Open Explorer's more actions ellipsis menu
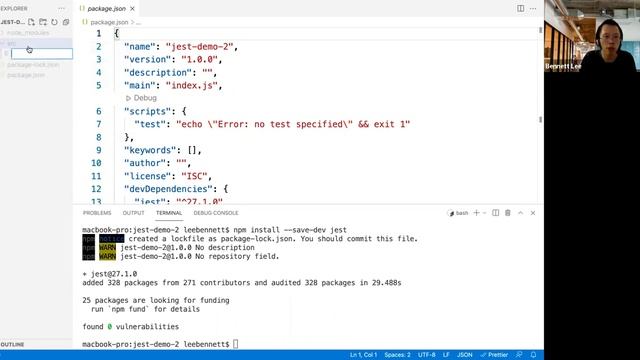 click(61, 8)
